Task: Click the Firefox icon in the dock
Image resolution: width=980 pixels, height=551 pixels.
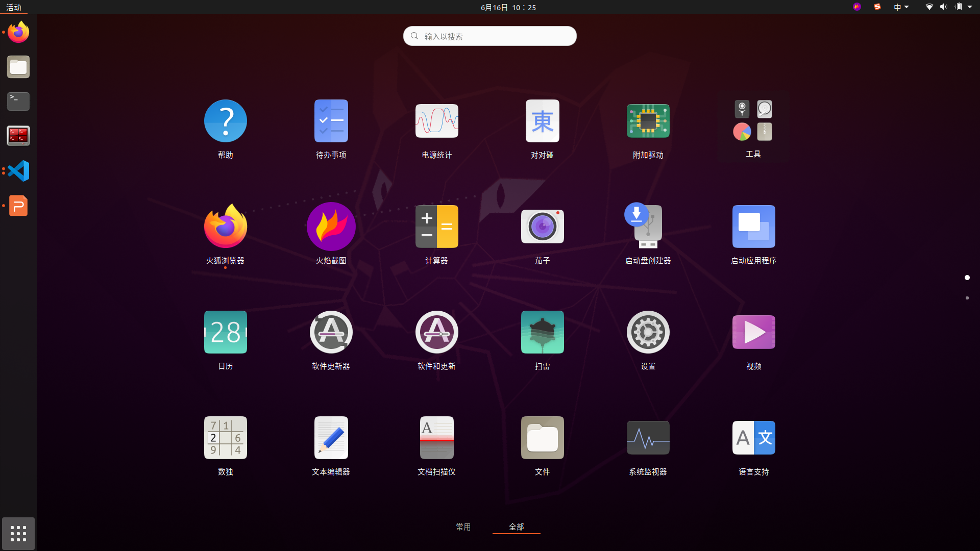Action: tap(18, 32)
